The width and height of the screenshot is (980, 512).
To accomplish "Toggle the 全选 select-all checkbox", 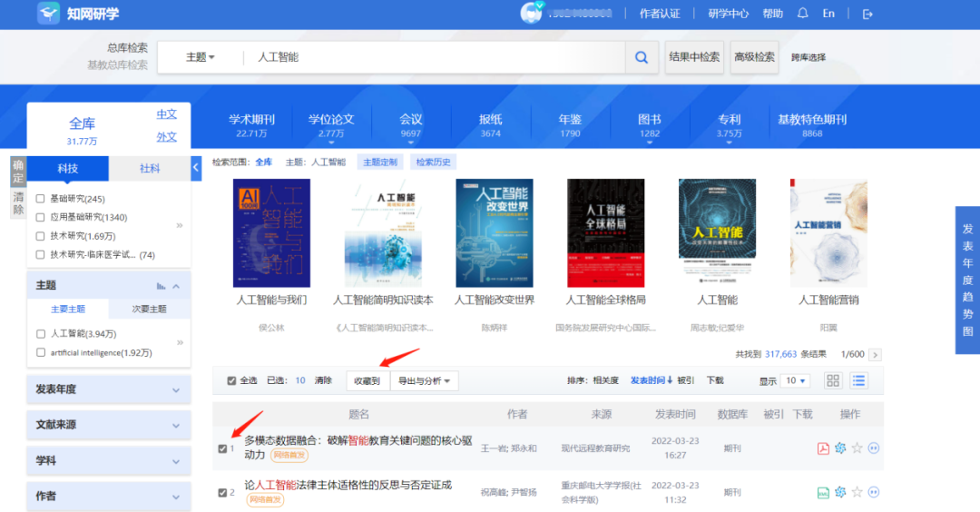I will pos(232,380).
